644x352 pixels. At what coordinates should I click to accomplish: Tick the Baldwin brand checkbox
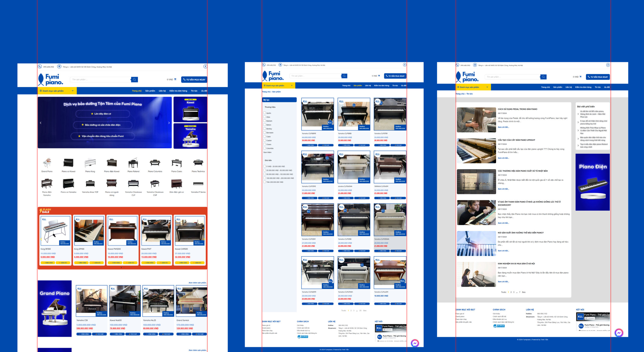[x=265, y=121]
